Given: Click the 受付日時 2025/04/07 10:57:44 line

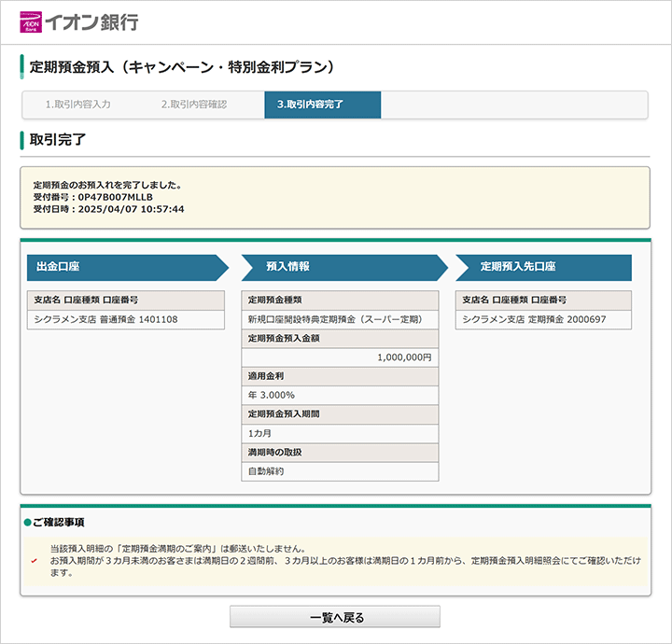Looking at the screenshot, I should (x=109, y=209).
